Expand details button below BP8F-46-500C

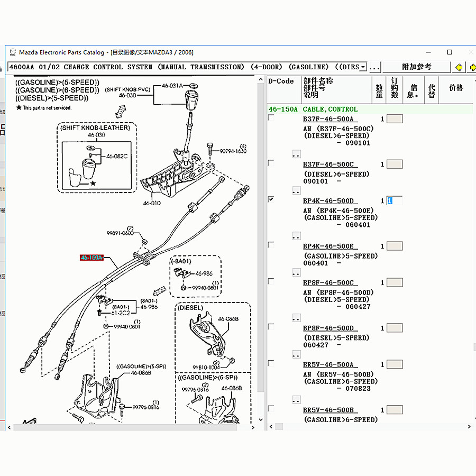296,317
